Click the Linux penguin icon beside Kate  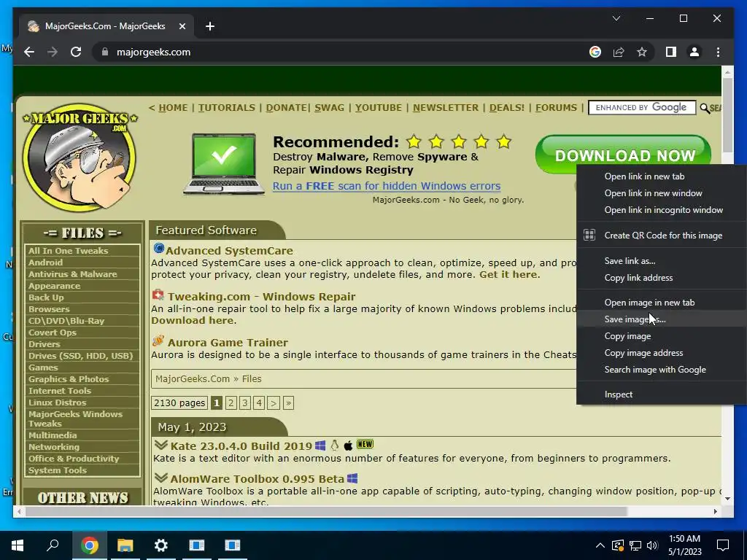(334, 446)
